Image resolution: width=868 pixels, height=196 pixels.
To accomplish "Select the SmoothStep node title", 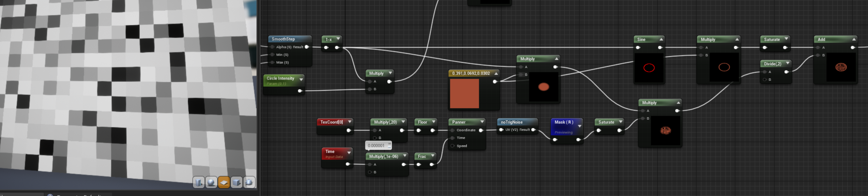I will (x=283, y=39).
